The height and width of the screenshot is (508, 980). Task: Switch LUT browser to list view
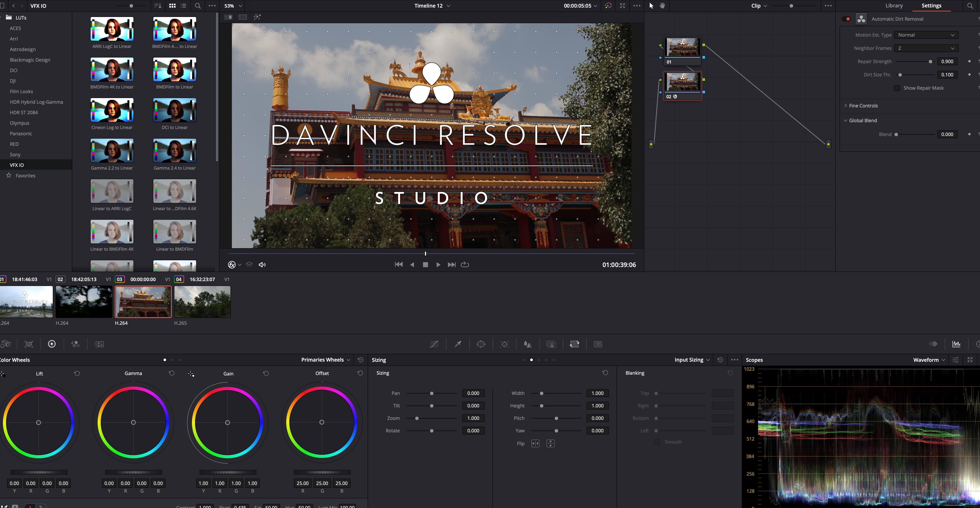[183, 6]
